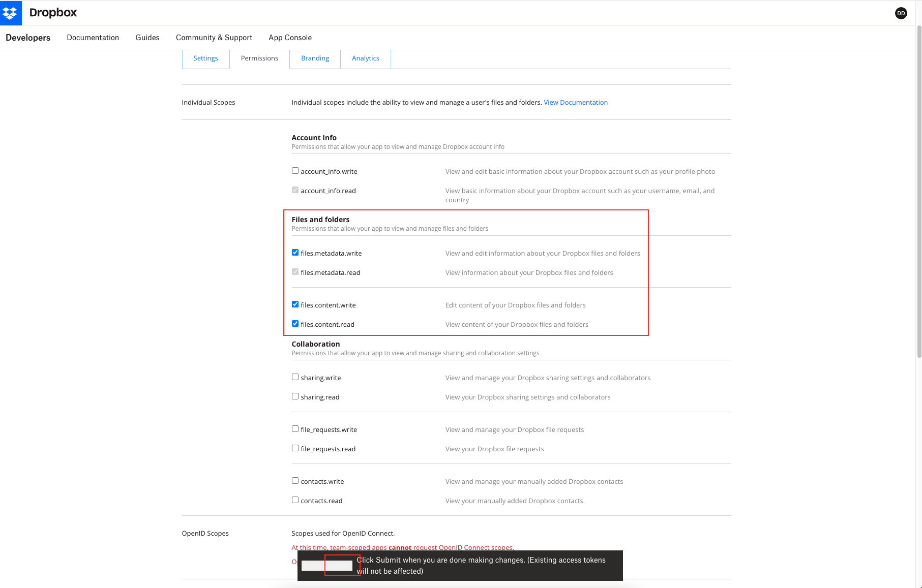Click the 'Account Info' heading
This screenshot has width=922, height=588.
(314, 138)
